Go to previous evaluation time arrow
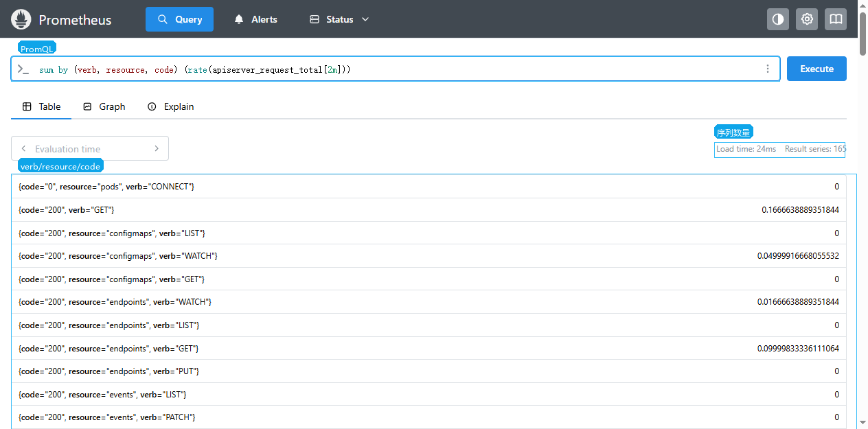 24,148
